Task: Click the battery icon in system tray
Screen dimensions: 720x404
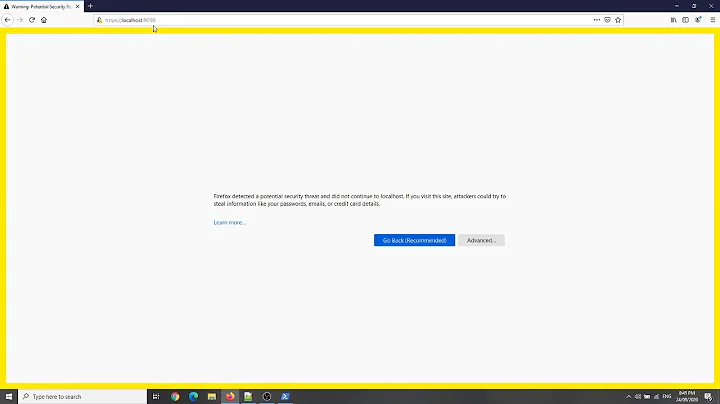Action: [647, 396]
